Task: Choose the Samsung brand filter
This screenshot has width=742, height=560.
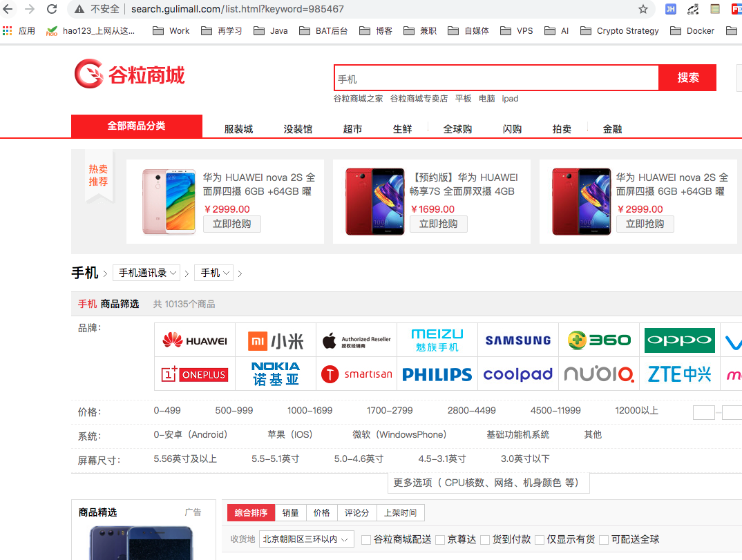Action: click(x=517, y=340)
